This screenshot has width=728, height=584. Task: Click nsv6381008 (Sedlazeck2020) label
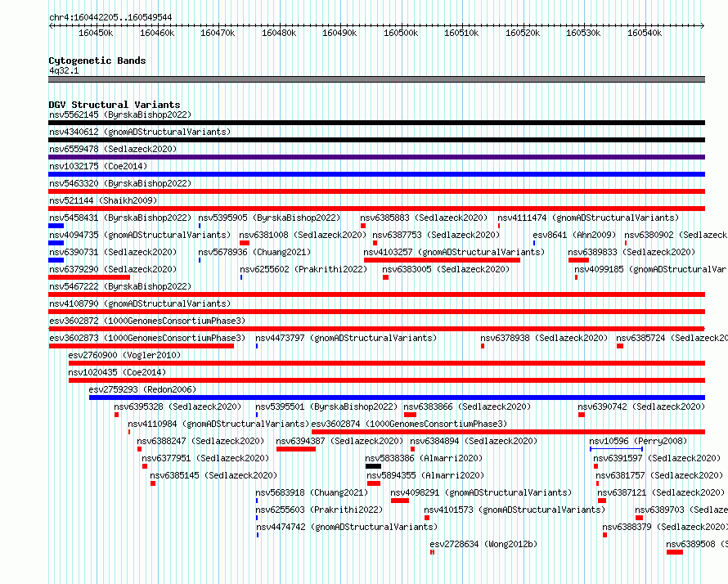[x=303, y=235]
